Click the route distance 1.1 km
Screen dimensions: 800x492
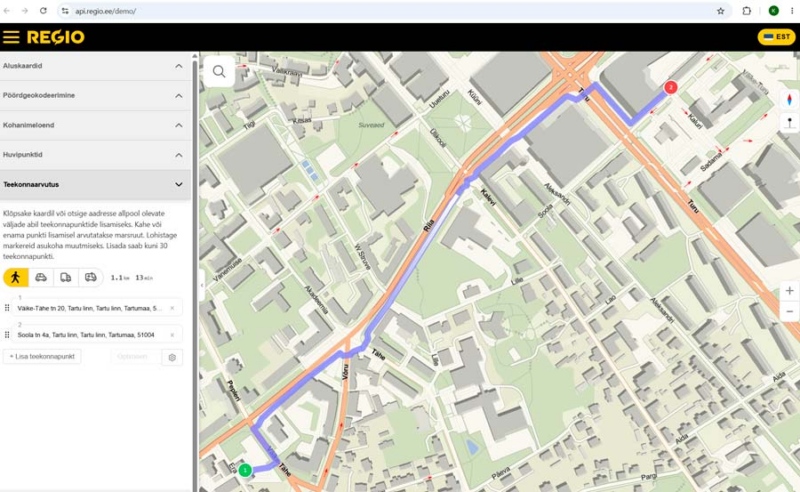click(x=120, y=278)
